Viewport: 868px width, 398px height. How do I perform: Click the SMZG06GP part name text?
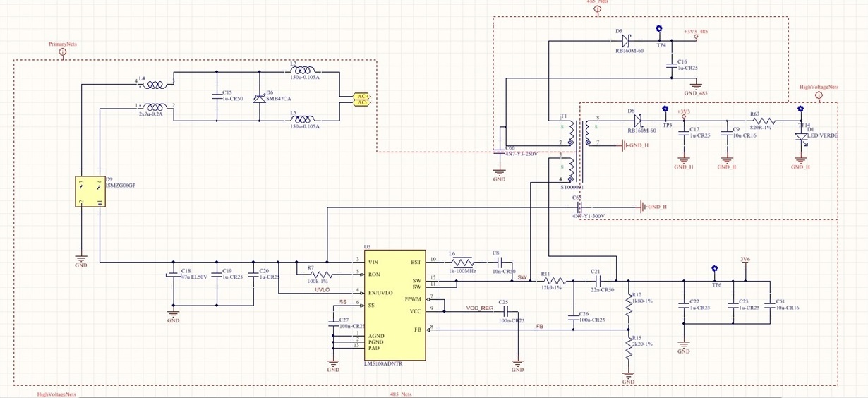pos(121,185)
